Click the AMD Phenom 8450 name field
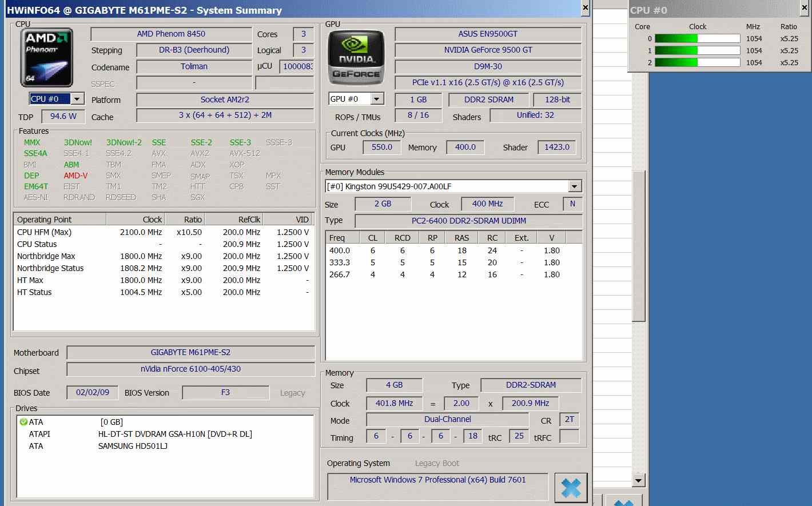Viewport: 812px width, 506px height. click(x=171, y=34)
